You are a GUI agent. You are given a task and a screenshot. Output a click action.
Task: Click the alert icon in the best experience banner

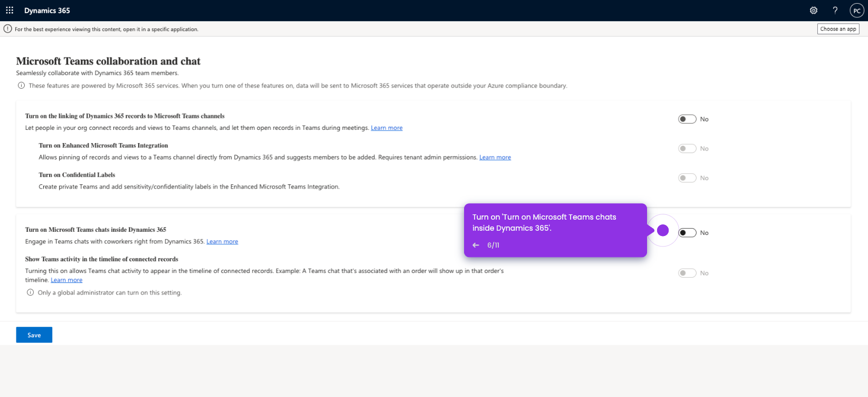[8, 29]
